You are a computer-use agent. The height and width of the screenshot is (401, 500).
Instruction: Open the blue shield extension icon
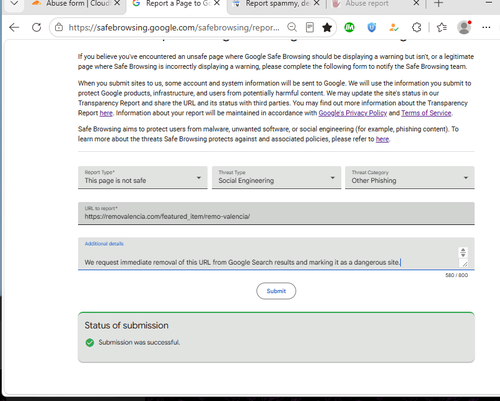click(372, 27)
